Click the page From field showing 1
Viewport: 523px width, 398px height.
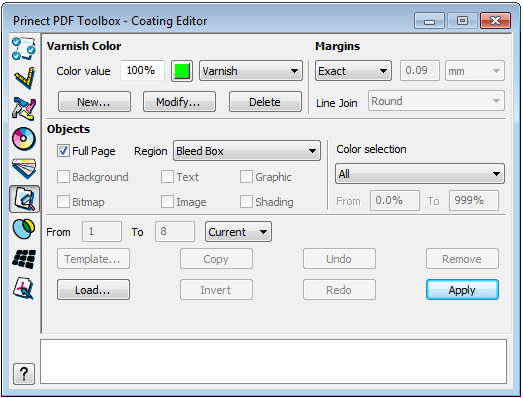click(102, 231)
